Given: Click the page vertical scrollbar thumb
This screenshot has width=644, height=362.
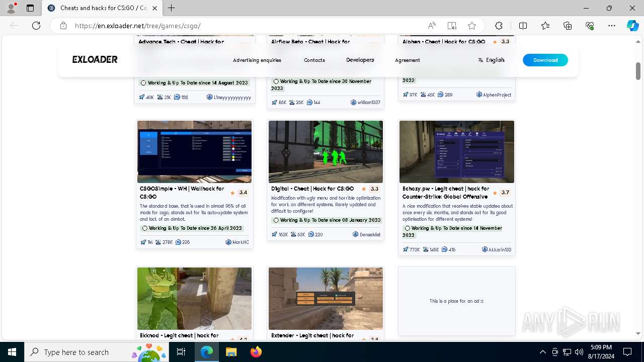Looking at the screenshot, I should tap(638, 71).
